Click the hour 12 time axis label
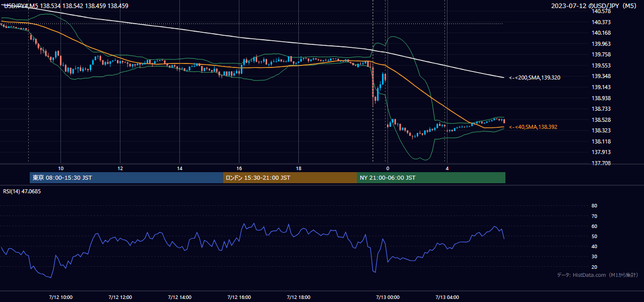644x302 pixels. [x=120, y=168]
